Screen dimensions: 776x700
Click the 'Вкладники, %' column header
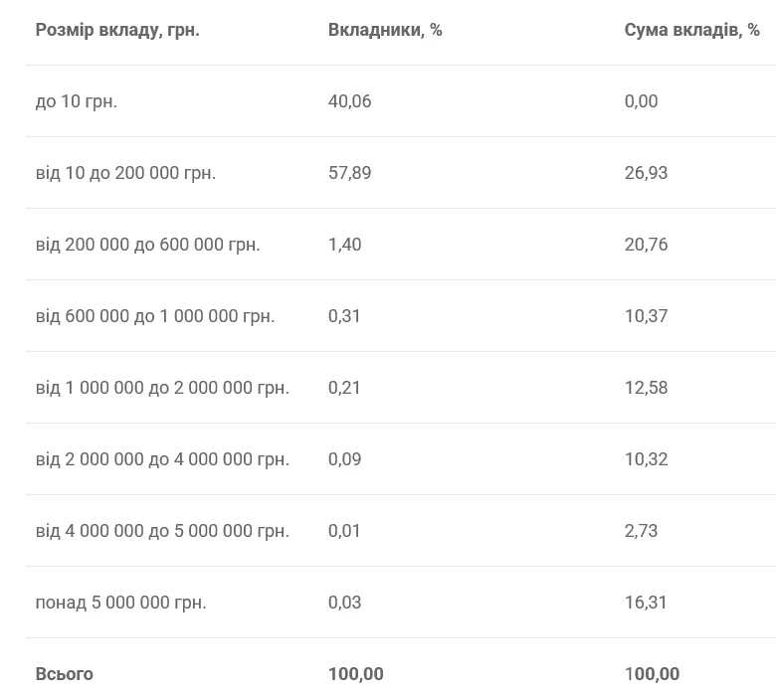[385, 30]
